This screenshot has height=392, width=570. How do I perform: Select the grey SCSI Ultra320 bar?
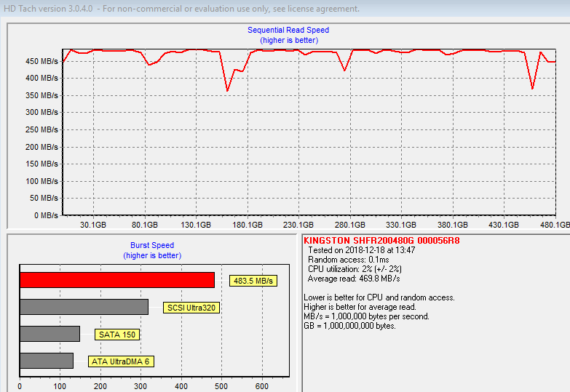(x=84, y=307)
